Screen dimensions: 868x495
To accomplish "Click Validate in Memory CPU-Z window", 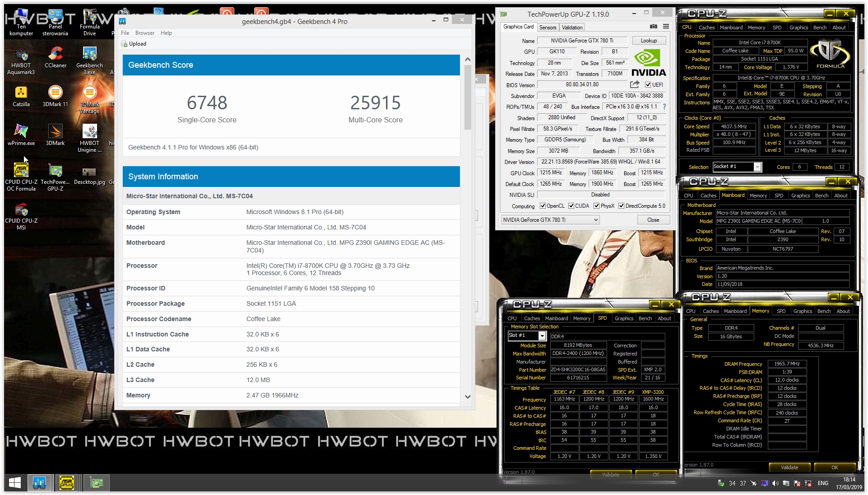I will (789, 467).
